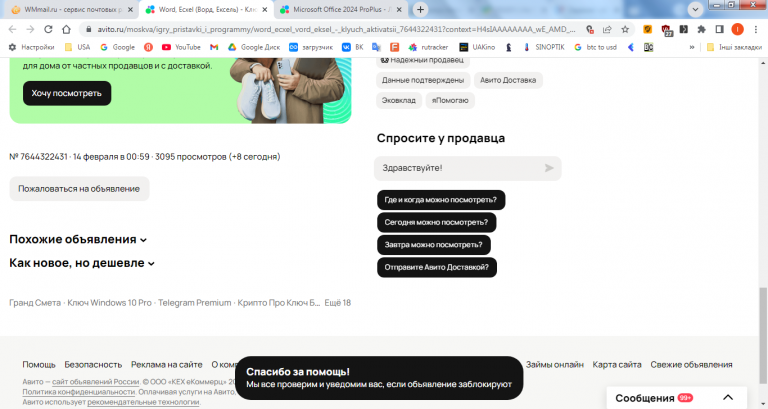
Task: Open the Политика конфиденциальности link
Action: point(78,392)
